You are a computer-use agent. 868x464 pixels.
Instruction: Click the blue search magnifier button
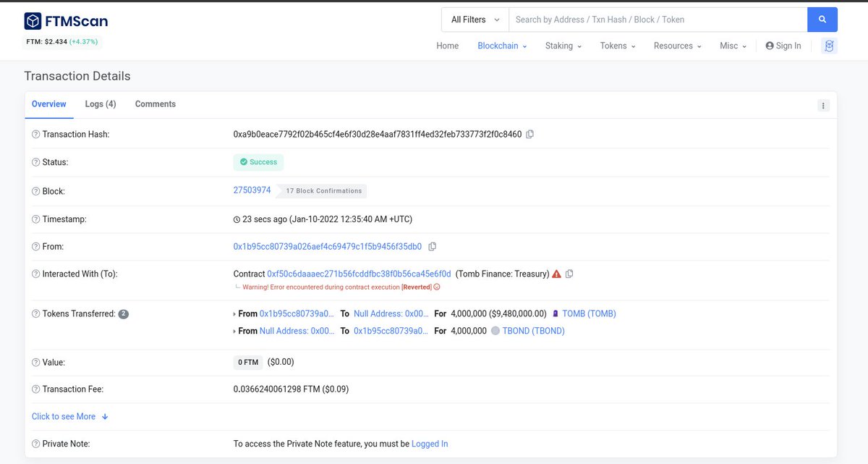822,19
